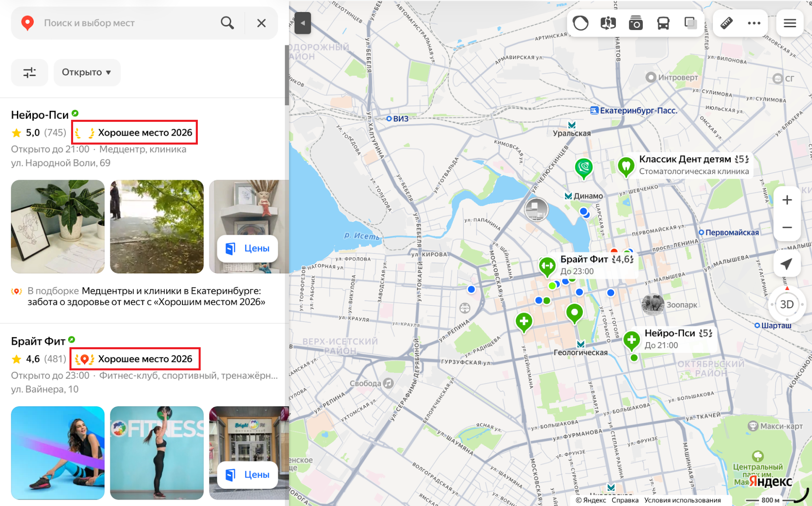
Task: Open the filter settings sliders button
Action: tap(29, 72)
